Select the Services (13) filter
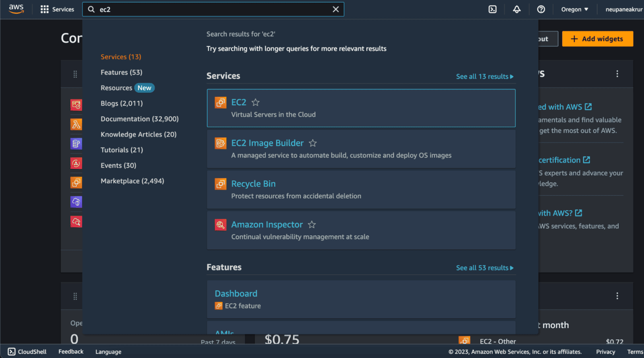644x358 pixels. pos(121,57)
